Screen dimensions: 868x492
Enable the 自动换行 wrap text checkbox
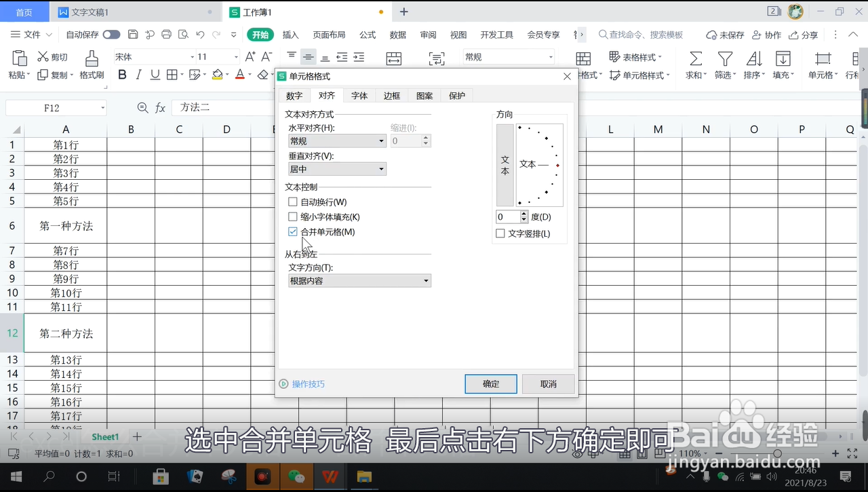[292, 202]
